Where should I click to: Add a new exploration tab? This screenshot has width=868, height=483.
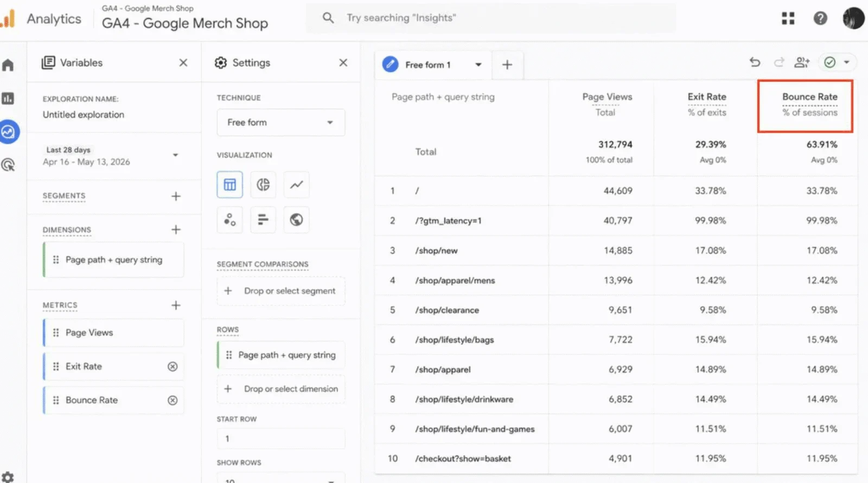point(507,65)
